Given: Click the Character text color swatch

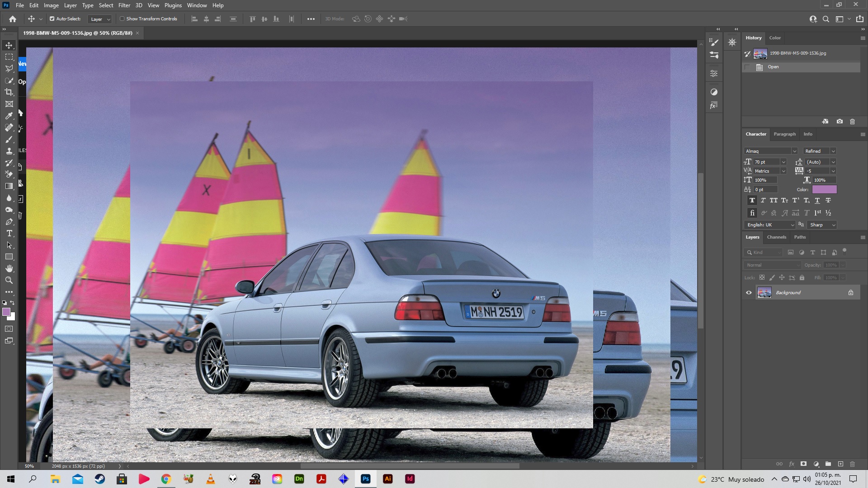Looking at the screenshot, I should pyautogui.click(x=824, y=189).
